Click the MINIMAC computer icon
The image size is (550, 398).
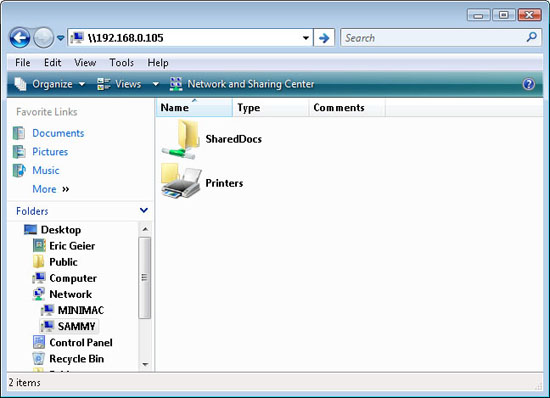47,310
